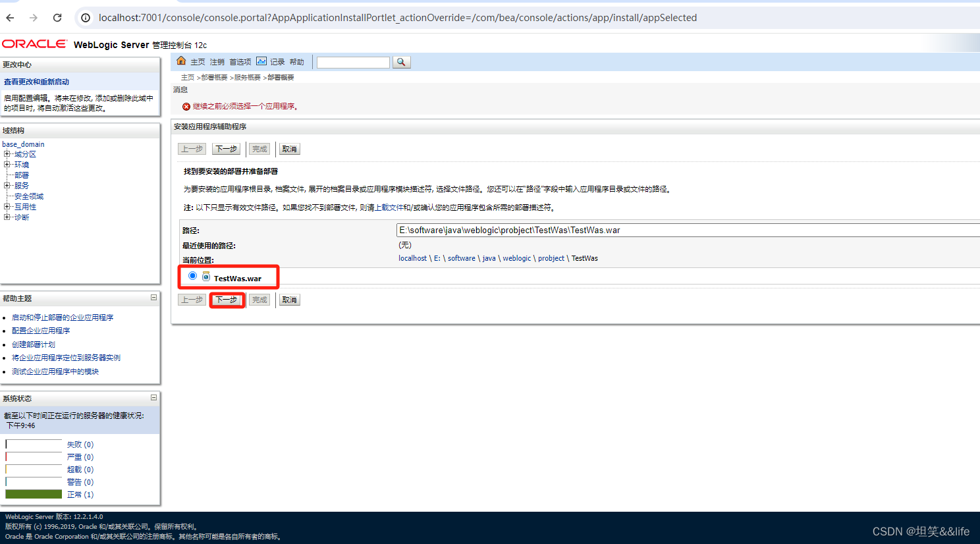
Task: Collapse the 帮助主题 panel
Action: click(153, 298)
